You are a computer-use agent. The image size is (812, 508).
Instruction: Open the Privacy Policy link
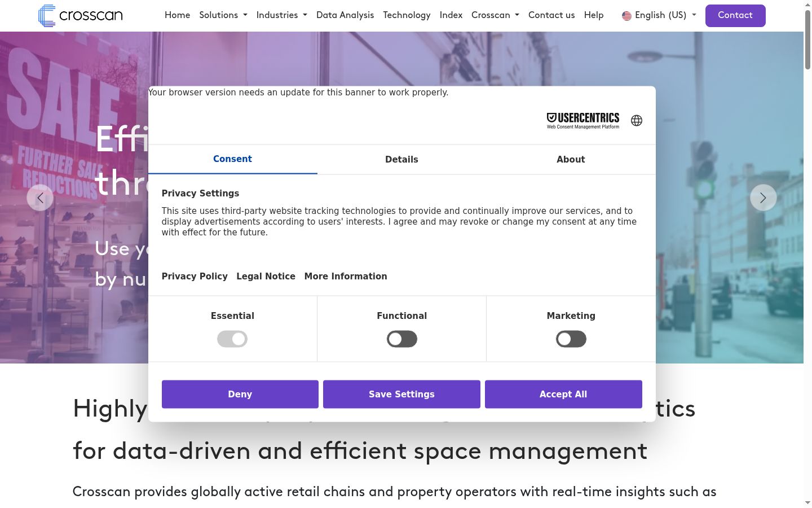tap(195, 277)
